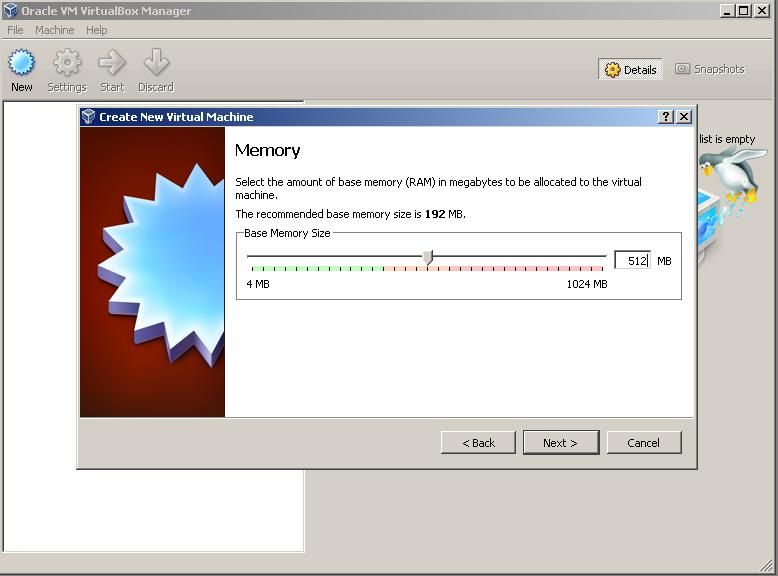Click the '1024 MB' maximum label
The width and height of the screenshot is (778, 576).
click(x=587, y=284)
